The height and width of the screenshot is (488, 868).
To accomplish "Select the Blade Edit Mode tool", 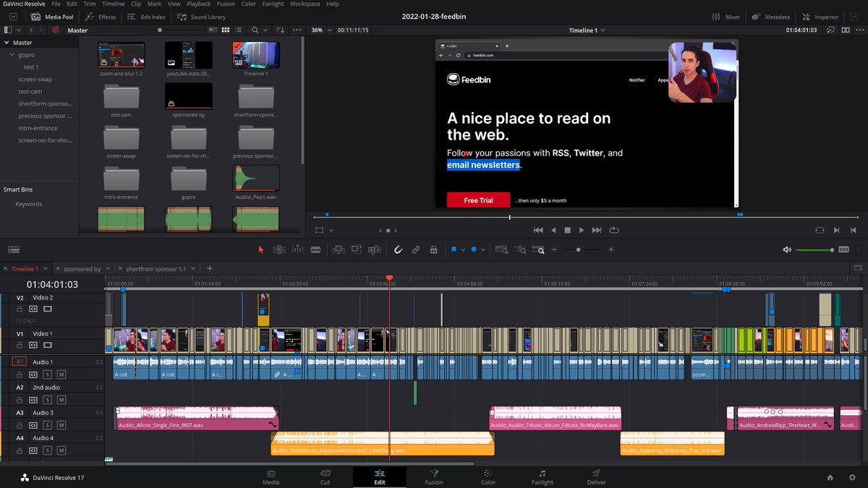I will coord(315,249).
